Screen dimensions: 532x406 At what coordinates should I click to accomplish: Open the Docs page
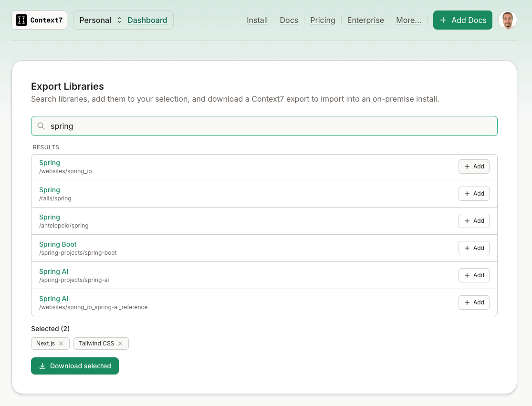[289, 21]
